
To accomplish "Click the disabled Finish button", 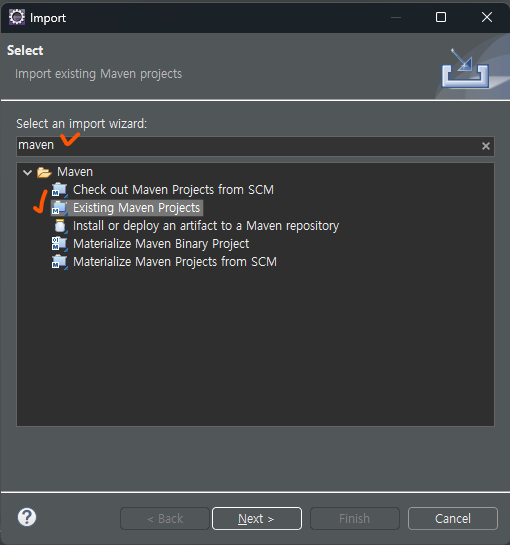I will [x=355, y=519].
